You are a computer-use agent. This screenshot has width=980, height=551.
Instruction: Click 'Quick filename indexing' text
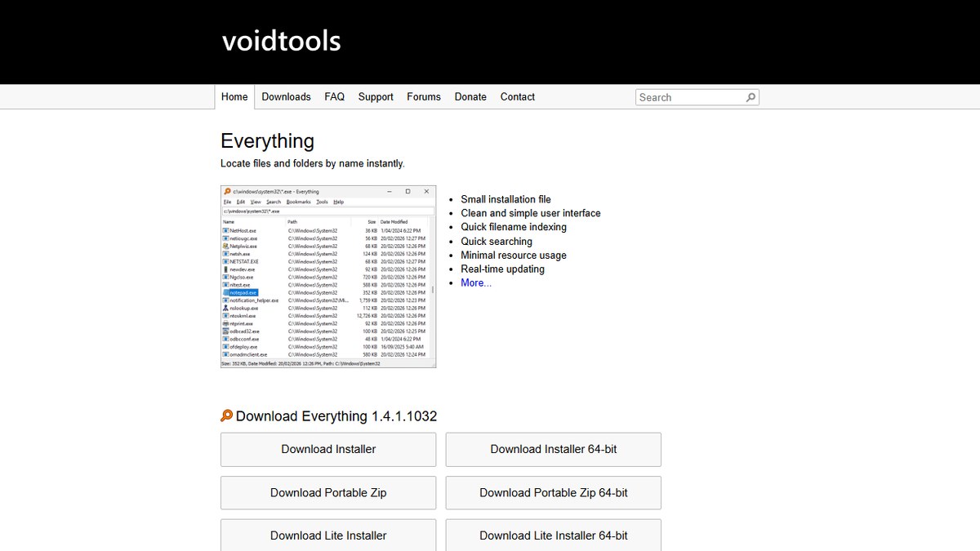click(x=514, y=227)
